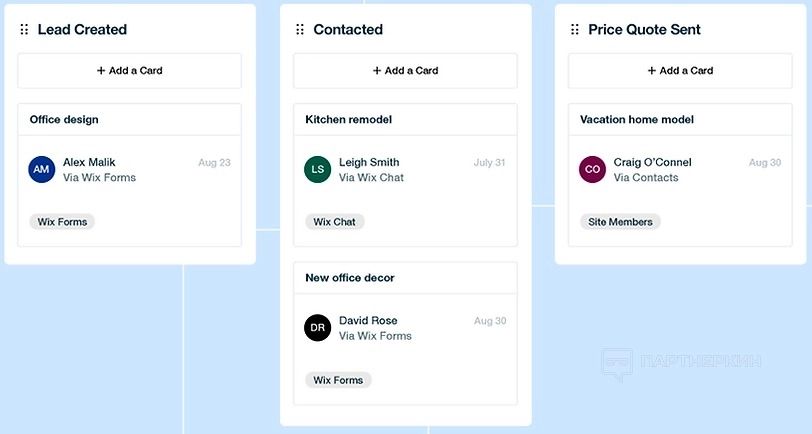Image resolution: width=812 pixels, height=434 pixels.
Task: Click the Wix Forms tag on Alex Malik card
Action: click(x=62, y=222)
